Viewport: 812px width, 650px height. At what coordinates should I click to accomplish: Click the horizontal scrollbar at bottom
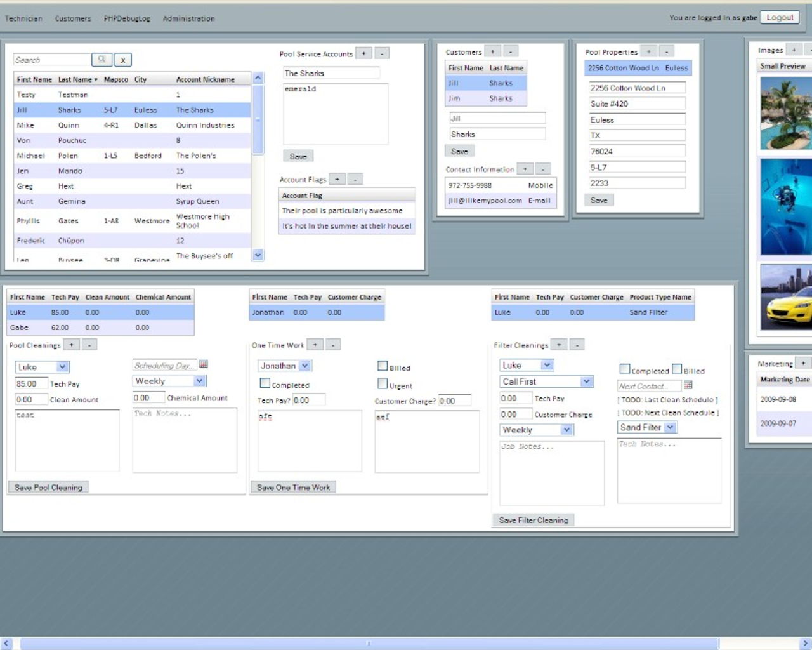(x=369, y=644)
